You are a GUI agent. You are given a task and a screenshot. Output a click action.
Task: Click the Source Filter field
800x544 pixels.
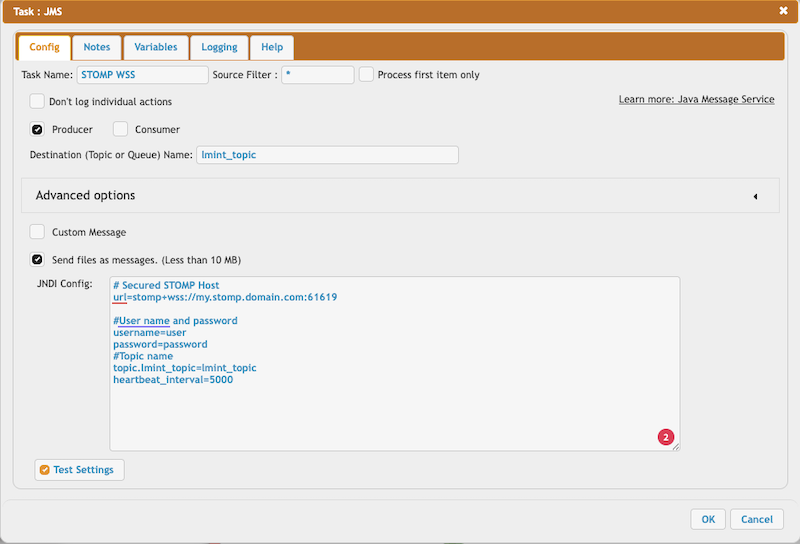[x=317, y=75]
